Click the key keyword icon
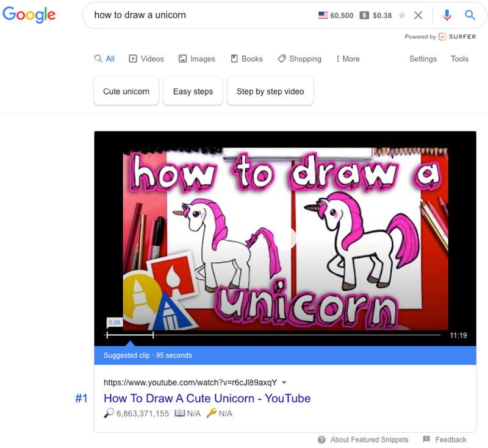 click(211, 413)
